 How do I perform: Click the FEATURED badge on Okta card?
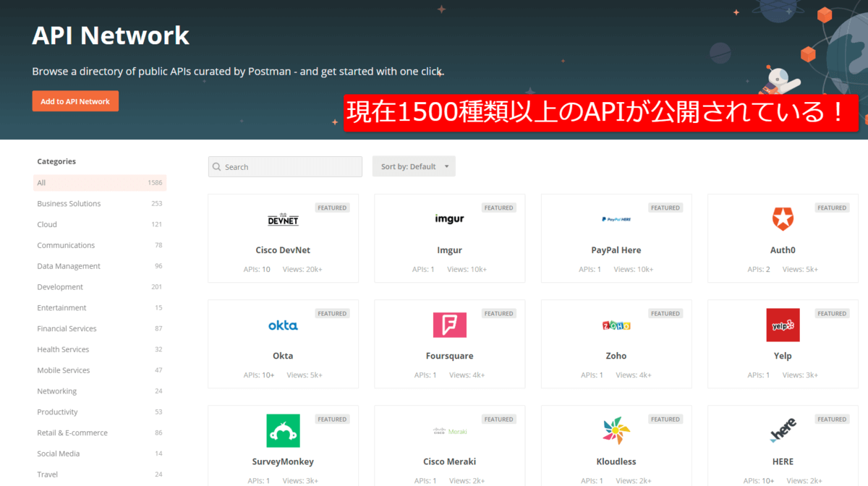(332, 314)
